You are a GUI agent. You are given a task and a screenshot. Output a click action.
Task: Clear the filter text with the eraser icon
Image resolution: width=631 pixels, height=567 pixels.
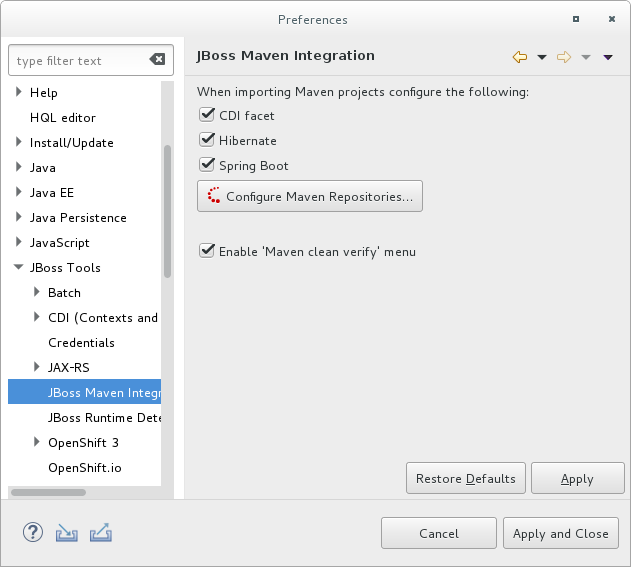(157, 60)
